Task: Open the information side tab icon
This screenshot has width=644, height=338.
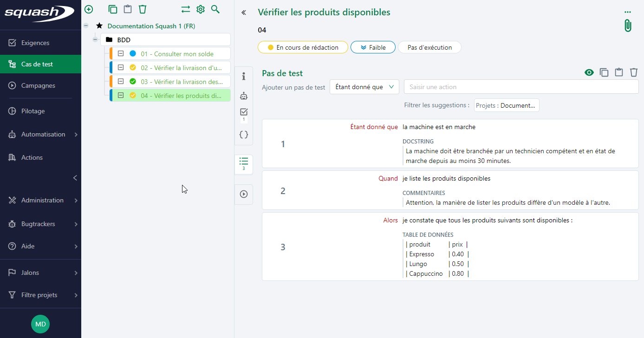Action: click(x=244, y=76)
